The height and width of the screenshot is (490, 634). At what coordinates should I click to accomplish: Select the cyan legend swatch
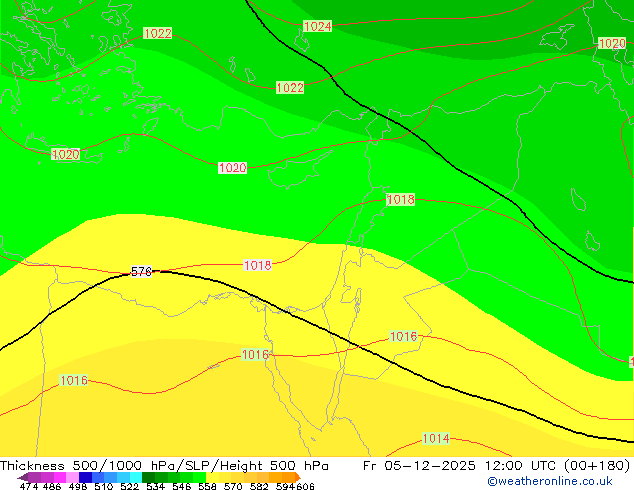point(136,477)
